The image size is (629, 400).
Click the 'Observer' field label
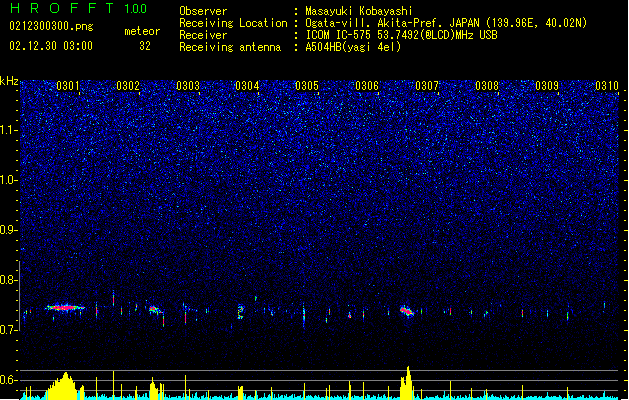[203, 11]
